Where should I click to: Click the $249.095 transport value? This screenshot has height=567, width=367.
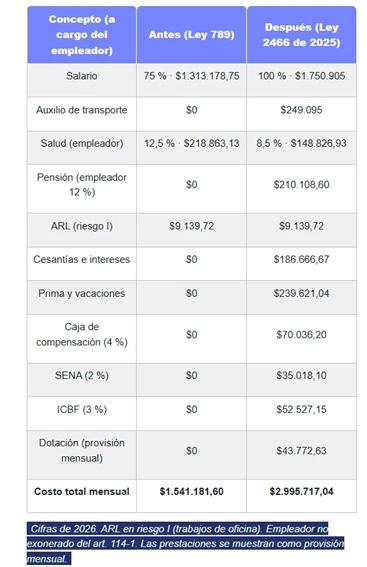301,110
